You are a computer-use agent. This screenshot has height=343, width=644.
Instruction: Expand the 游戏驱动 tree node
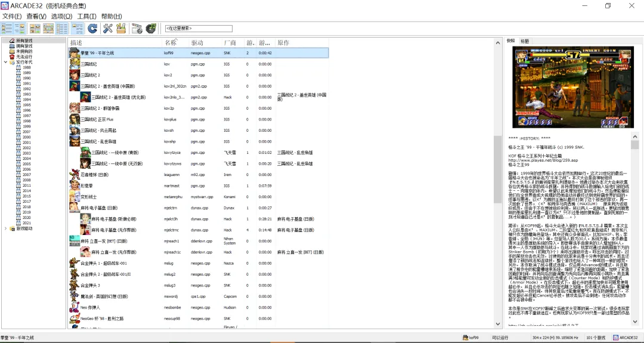pos(5,228)
